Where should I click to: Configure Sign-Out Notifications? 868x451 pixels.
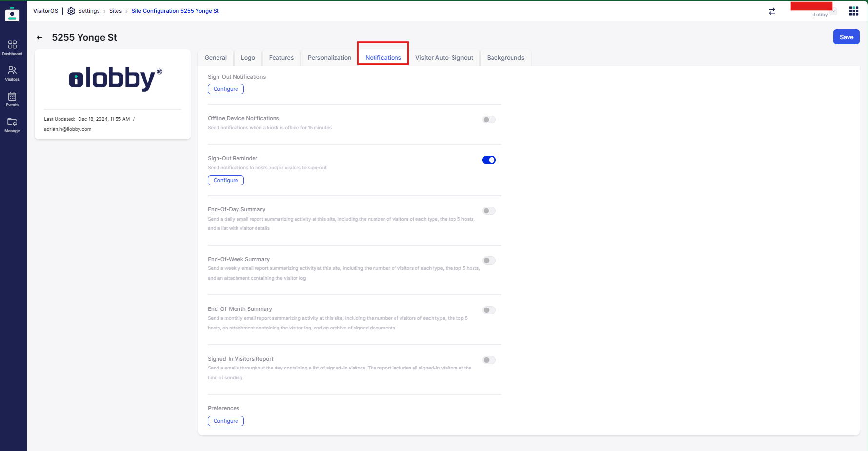(226, 89)
